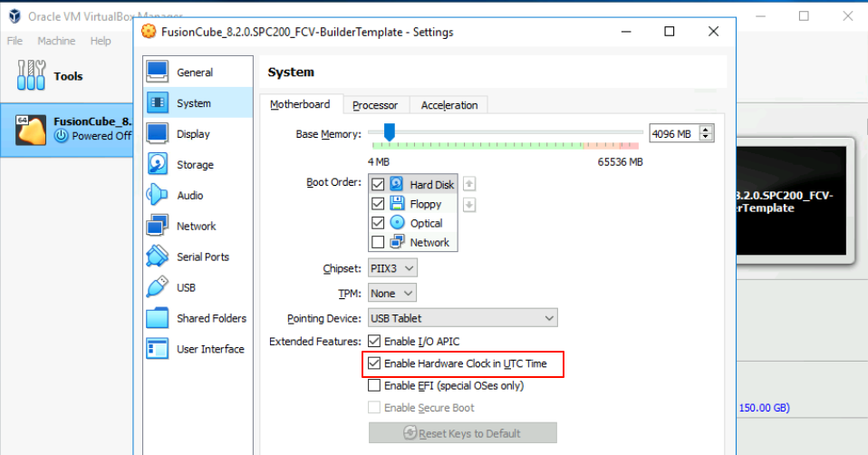Open the Machine menu

(56, 41)
